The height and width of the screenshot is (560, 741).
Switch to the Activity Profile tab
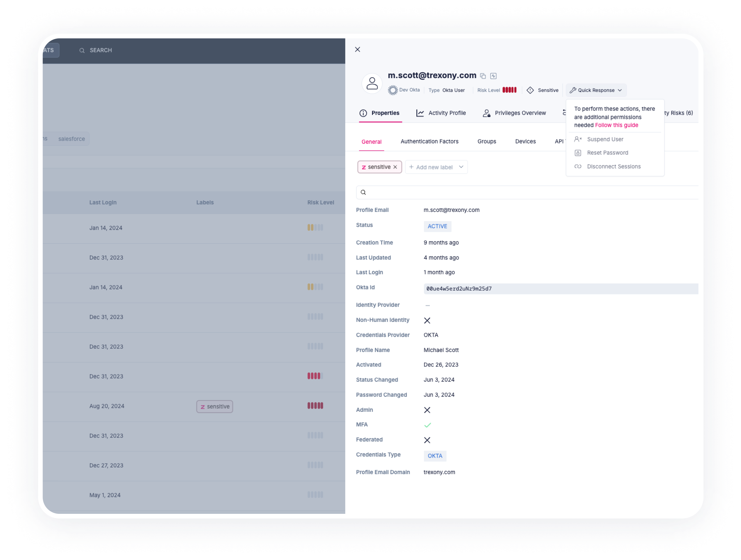click(441, 113)
